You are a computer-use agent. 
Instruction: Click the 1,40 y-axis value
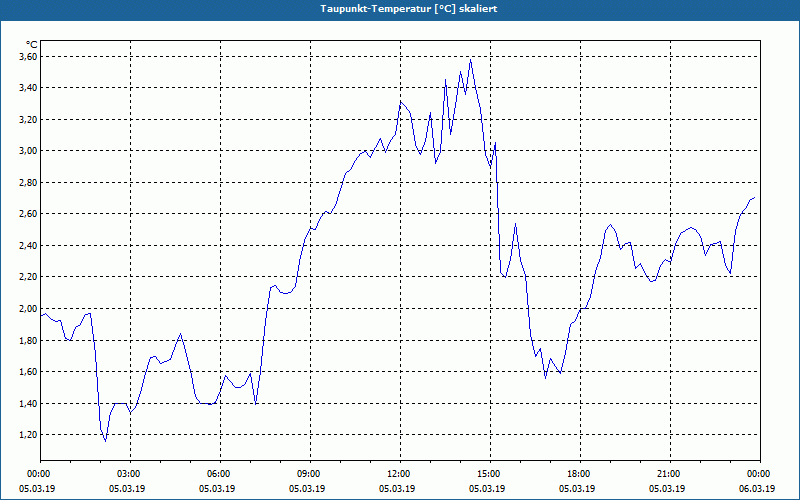[x=28, y=404]
